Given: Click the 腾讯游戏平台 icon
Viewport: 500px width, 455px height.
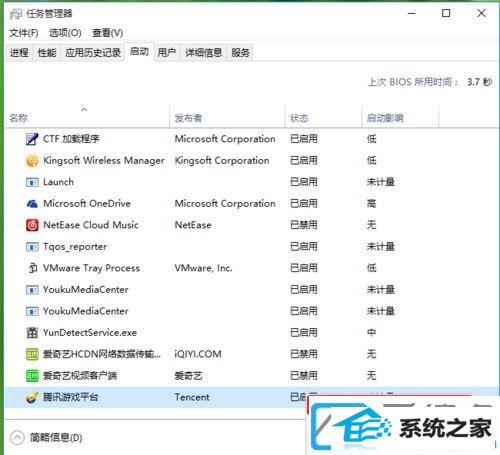Looking at the screenshot, I should tap(32, 397).
